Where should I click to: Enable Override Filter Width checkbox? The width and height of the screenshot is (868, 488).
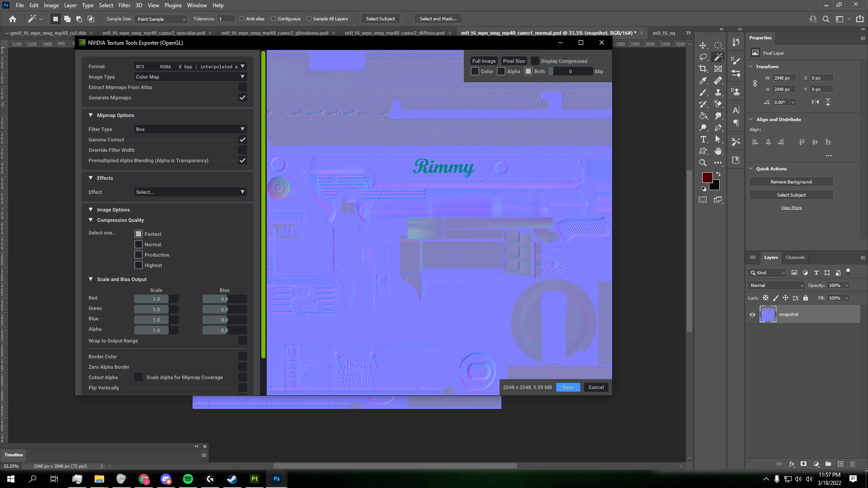242,150
